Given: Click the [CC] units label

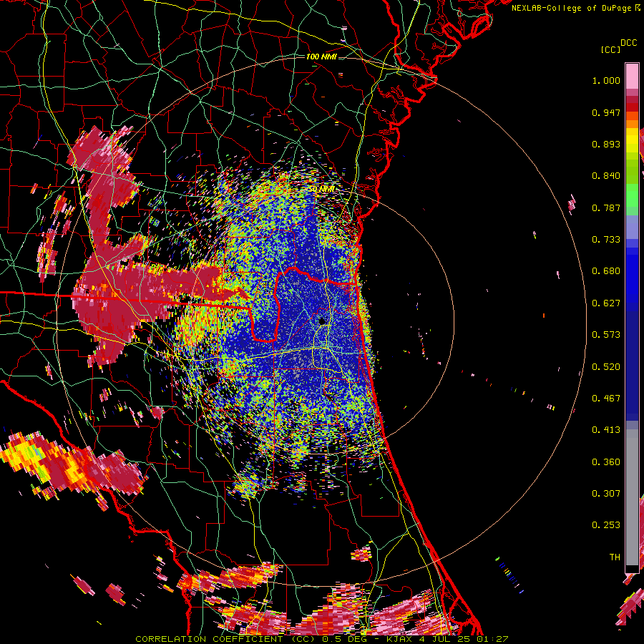Looking at the screenshot, I should point(610,49).
